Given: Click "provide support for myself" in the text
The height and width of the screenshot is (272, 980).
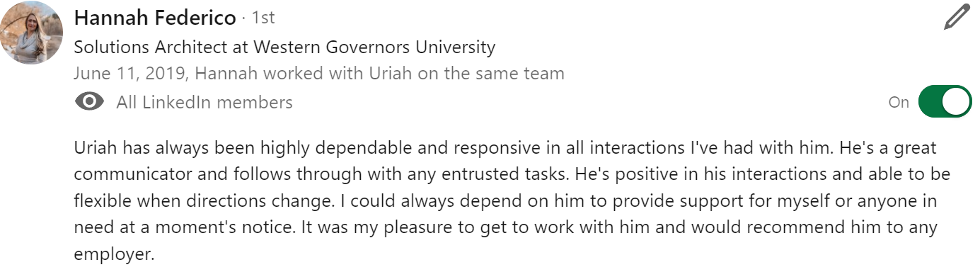Looking at the screenshot, I should point(709,201).
